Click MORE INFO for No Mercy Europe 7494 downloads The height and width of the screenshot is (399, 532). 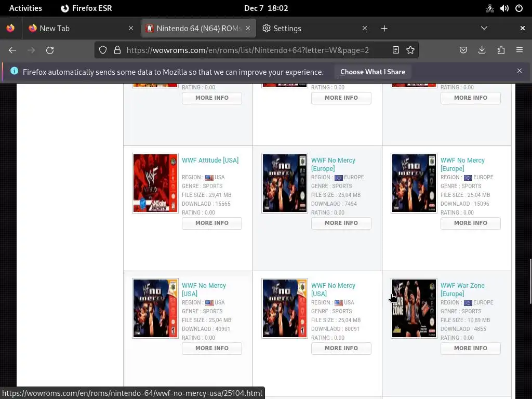(x=341, y=223)
